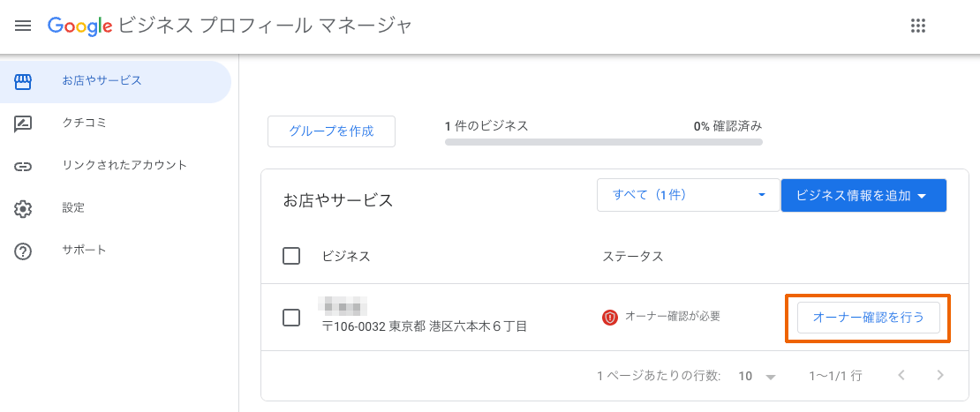This screenshot has width=980, height=412.
Task: Open リンクされたアカウント menu item
Action: [x=124, y=166]
